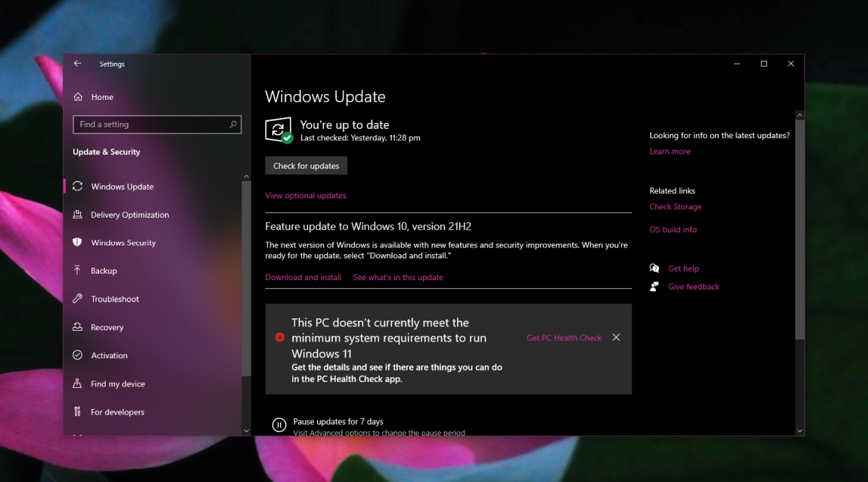Open See what's in this update

(x=398, y=277)
